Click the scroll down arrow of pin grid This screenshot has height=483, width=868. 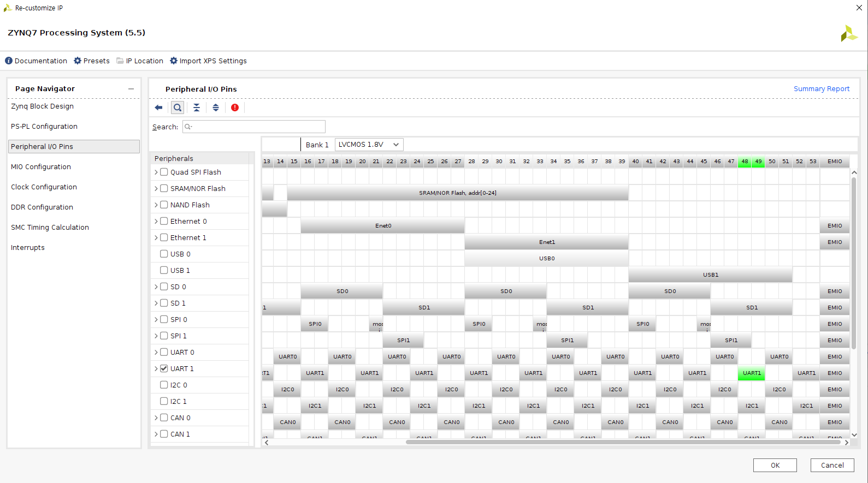click(854, 435)
